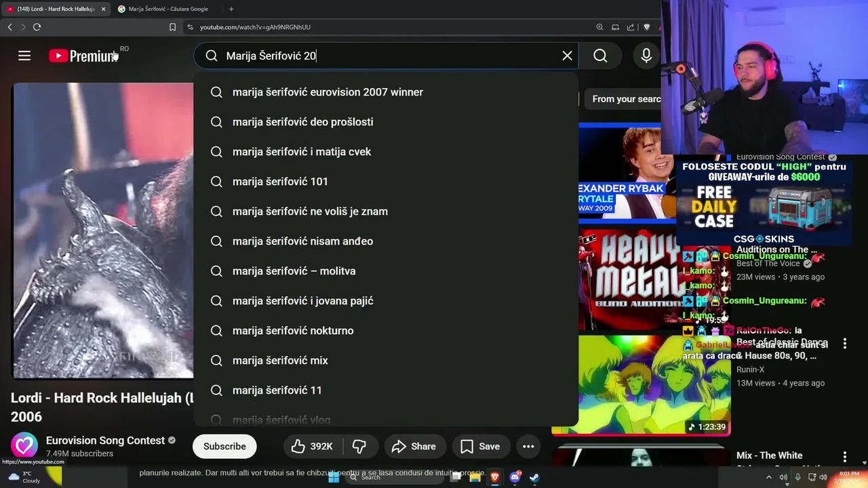This screenshot has width=868, height=488.
Task: Open the Windows Start menu
Action: pyautogui.click(x=334, y=477)
